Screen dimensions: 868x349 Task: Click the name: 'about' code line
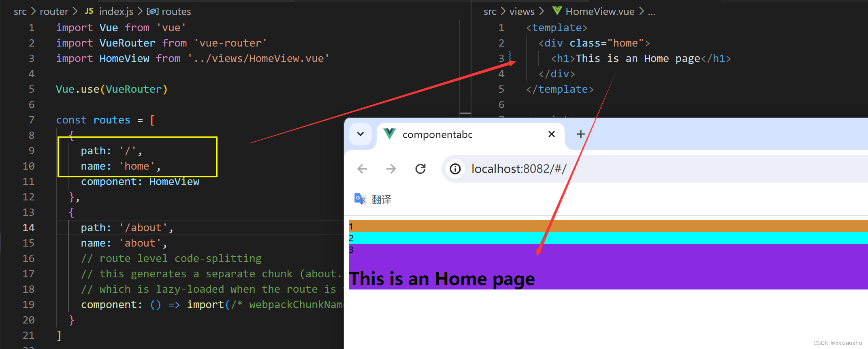(124, 243)
